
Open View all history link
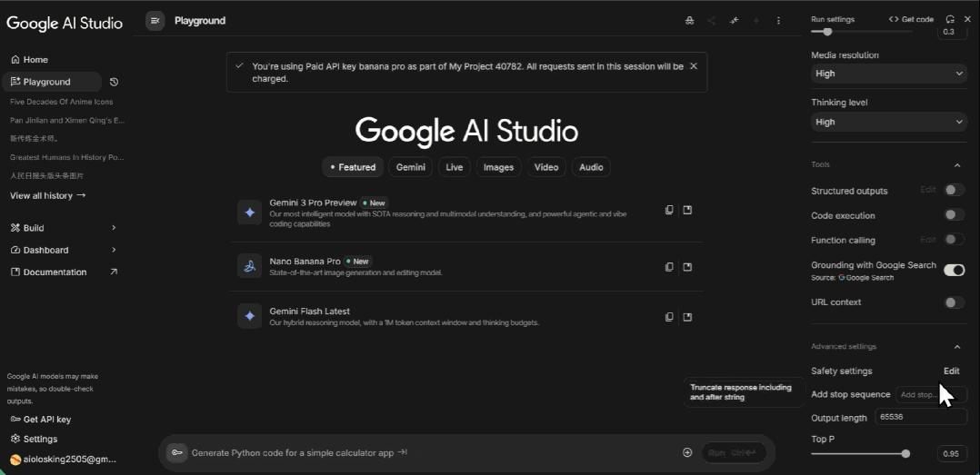coord(47,195)
